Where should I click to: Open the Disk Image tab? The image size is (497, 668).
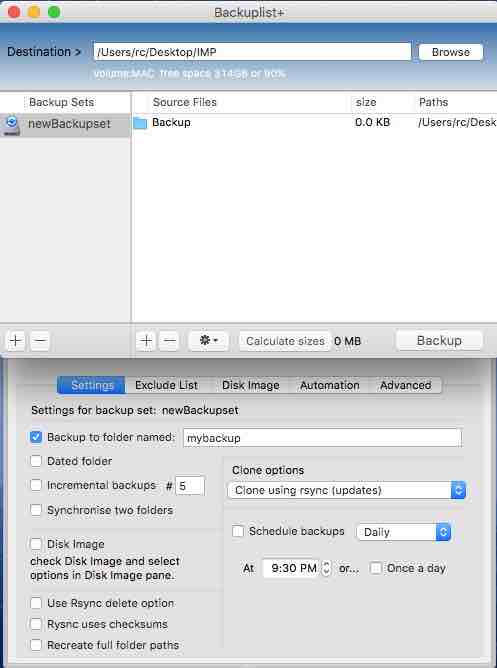pyautogui.click(x=250, y=385)
